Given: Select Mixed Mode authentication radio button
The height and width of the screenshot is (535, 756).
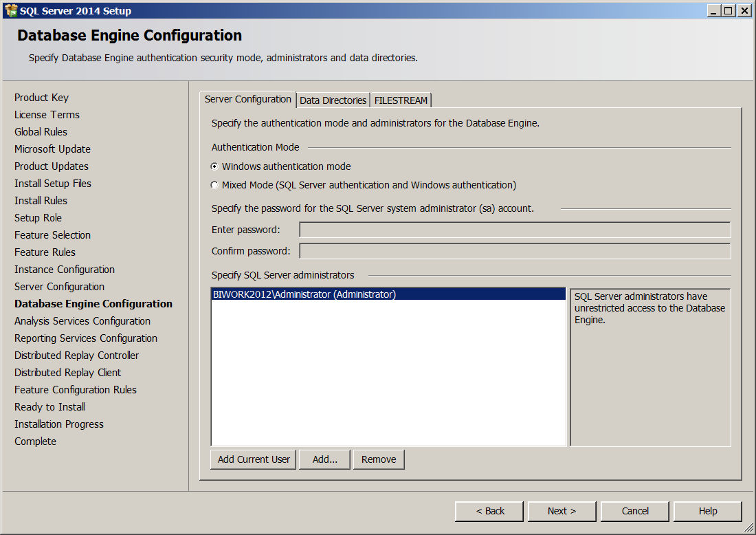Looking at the screenshot, I should click(215, 185).
